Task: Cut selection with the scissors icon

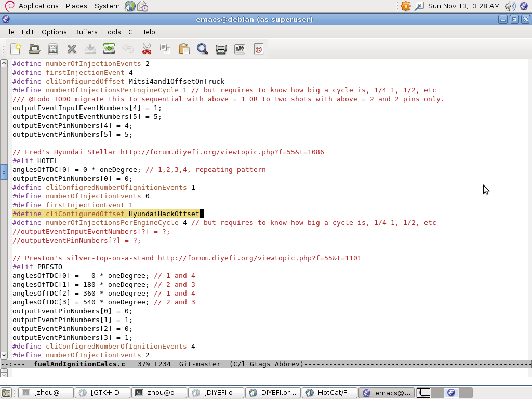Action: 147,49
